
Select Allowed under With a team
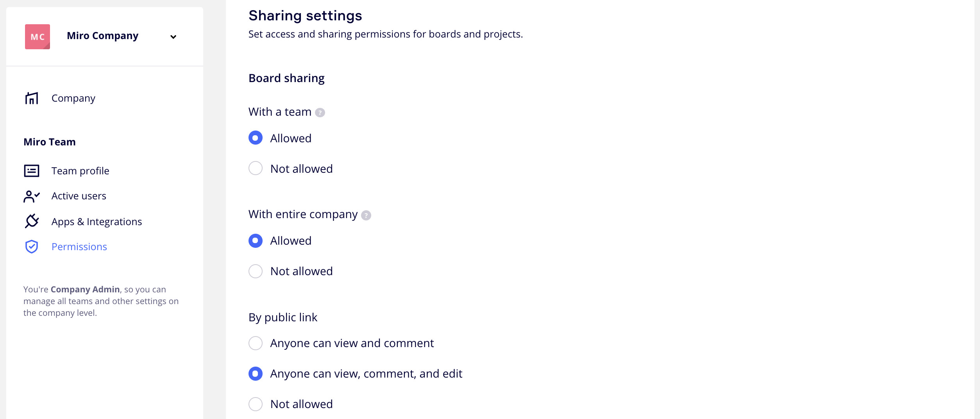(x=256, y=138)
